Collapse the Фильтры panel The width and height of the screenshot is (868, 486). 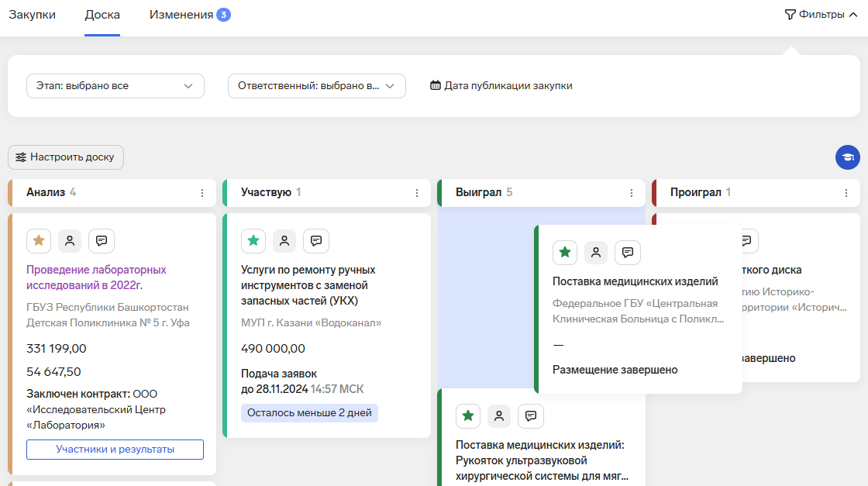coord(821,15)
